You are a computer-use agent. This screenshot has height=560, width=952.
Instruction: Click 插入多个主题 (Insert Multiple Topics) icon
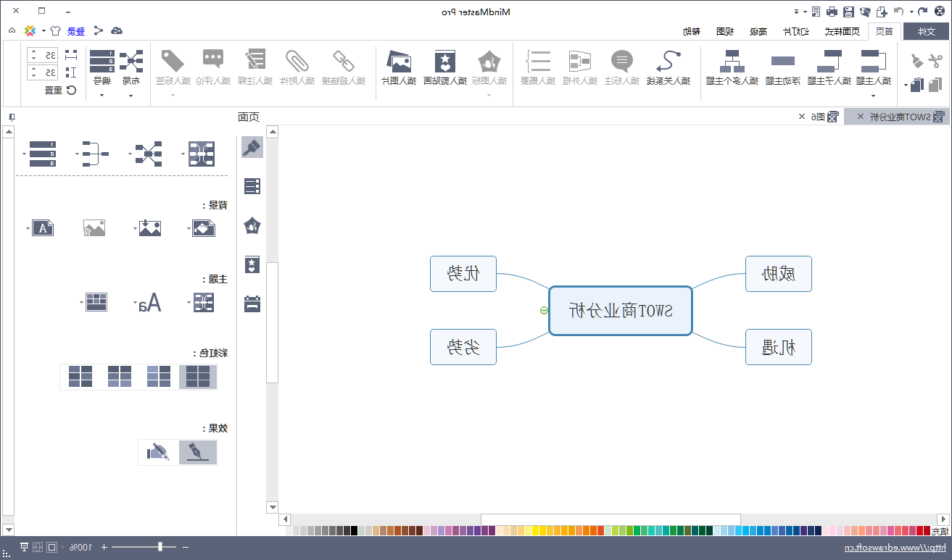coord(732,62)
